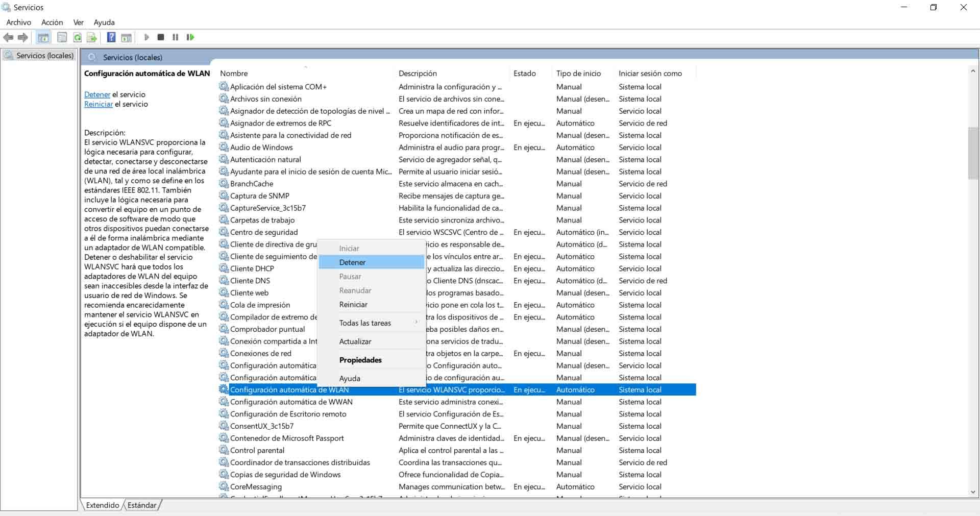Refresh the list using the toolbar icon
Viewport: 980px width, 516px height.
coord(77,37)
